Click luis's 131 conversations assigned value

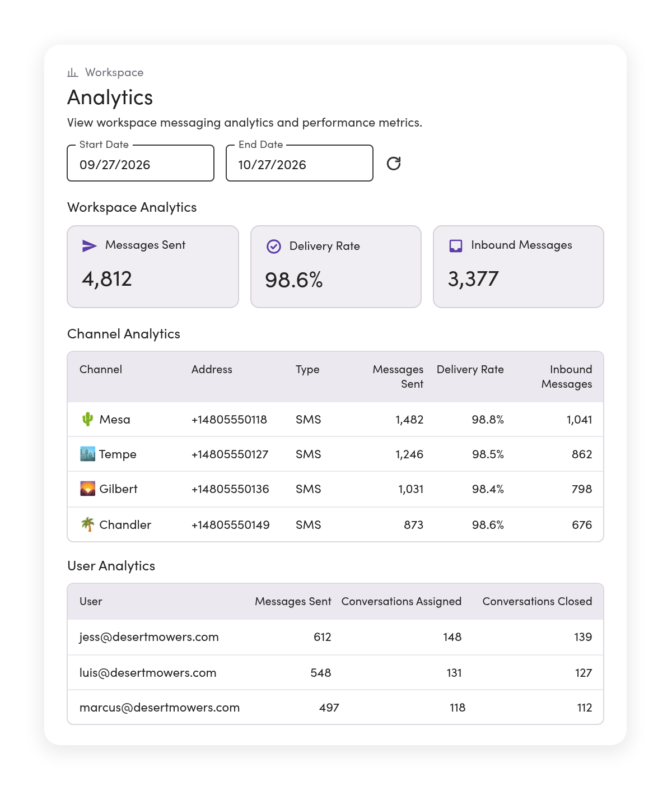(x=454, y=672)
